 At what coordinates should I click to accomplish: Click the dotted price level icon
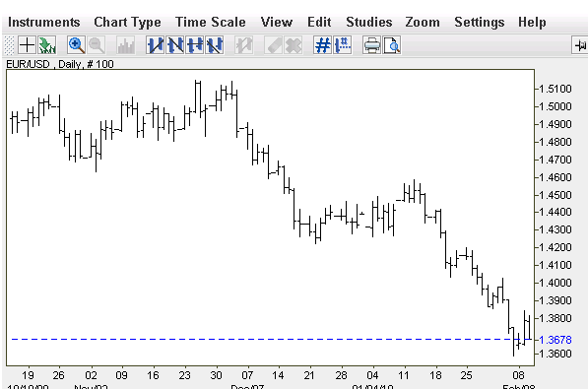click(x=343, y=45)
